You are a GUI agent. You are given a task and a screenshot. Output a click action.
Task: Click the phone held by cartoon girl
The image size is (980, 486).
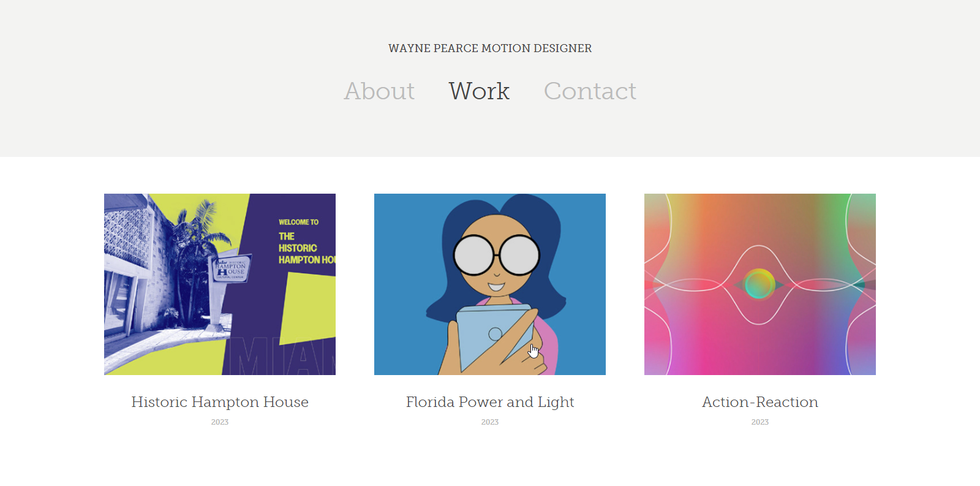495,336
